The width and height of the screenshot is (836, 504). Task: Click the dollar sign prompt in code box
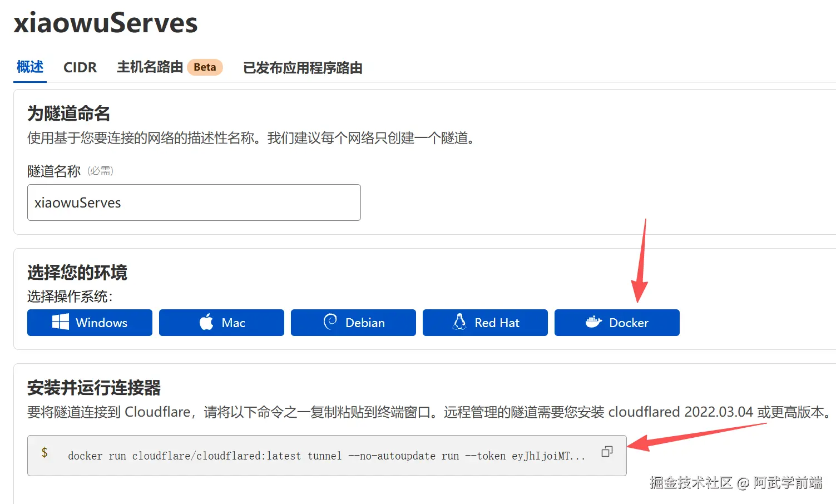click(x=44, y=452)
